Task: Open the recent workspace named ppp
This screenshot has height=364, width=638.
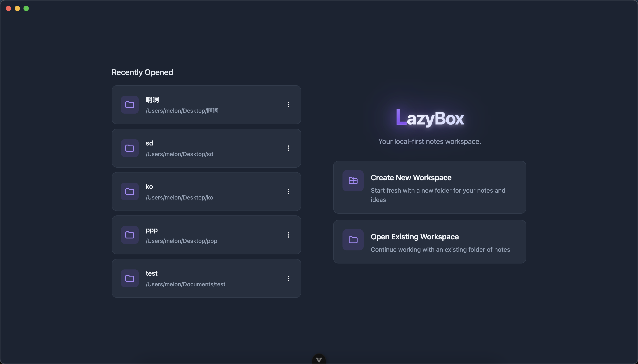Action: [x=152, y=230]
